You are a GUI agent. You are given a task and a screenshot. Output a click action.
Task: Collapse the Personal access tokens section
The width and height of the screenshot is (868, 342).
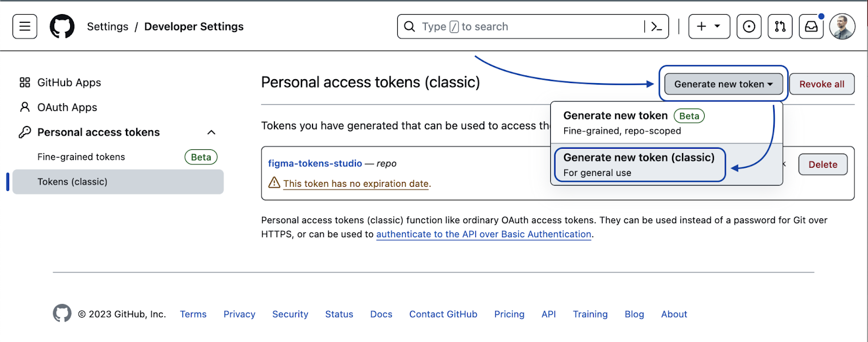tap(212, 132)
